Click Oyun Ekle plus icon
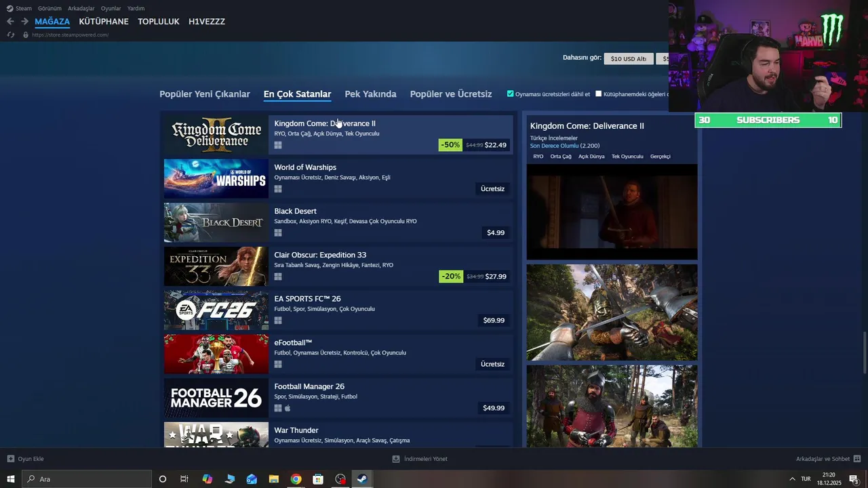The height and width of the screenshot is (488, 868). pyautogui.click(x=10, y=459)
